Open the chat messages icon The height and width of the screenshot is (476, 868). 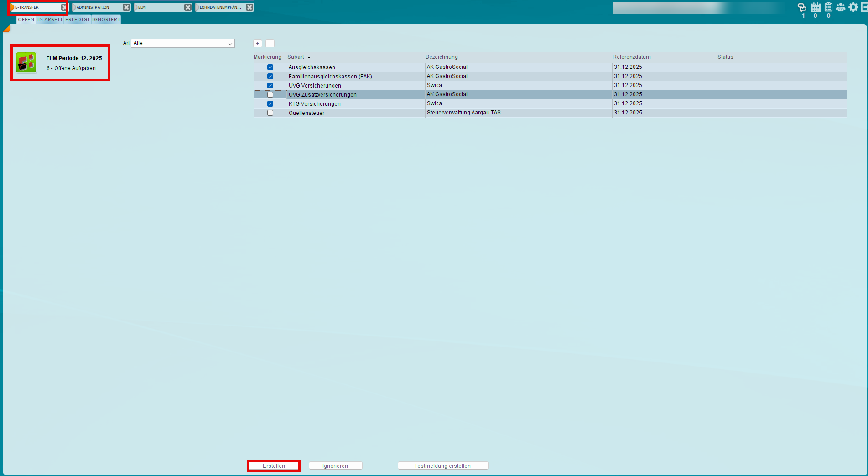801,7
